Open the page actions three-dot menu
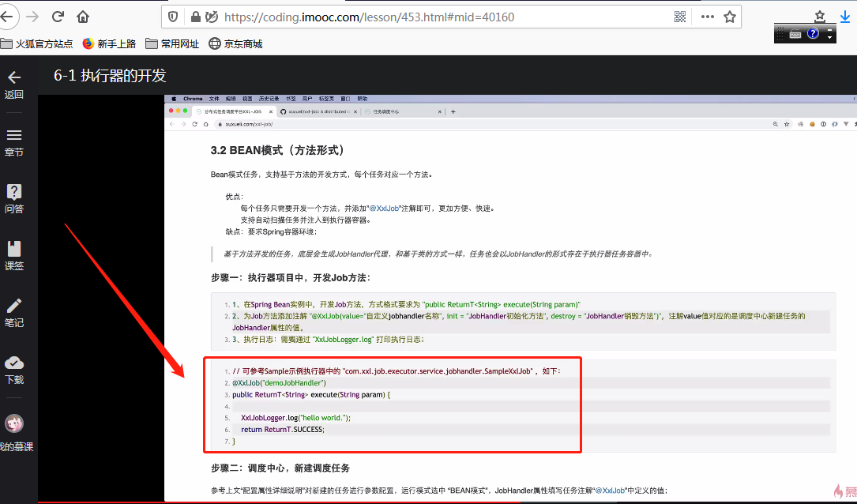 [707, 15]
